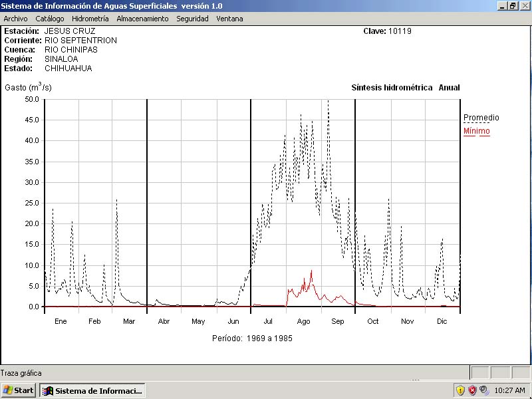Open the Ventana menu

coord(229,19)
